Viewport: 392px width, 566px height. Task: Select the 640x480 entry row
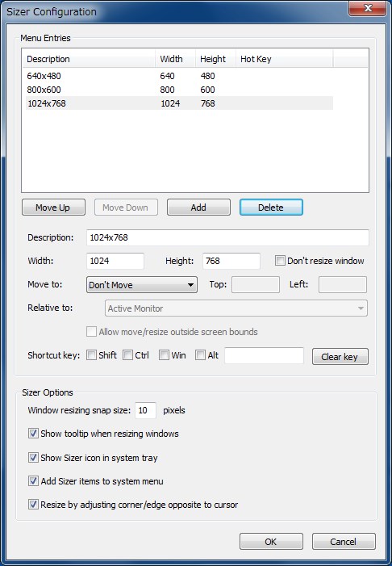point(179,76)
